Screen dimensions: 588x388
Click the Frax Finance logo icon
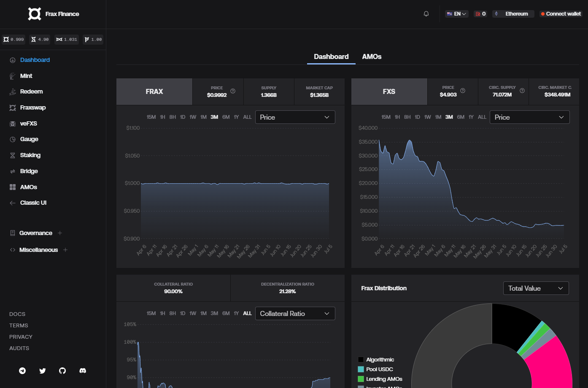[x=35, y=14]
